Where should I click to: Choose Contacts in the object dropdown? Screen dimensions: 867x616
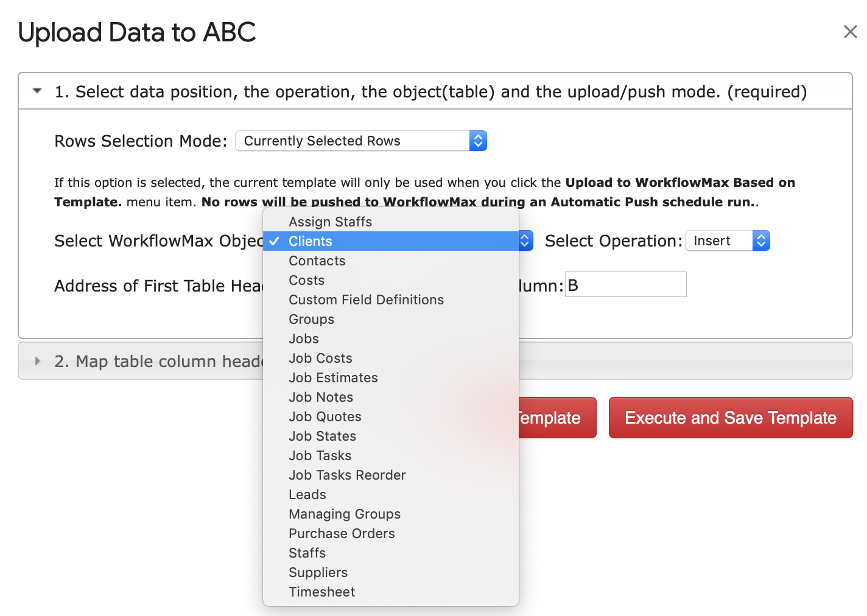click(391, 261)
